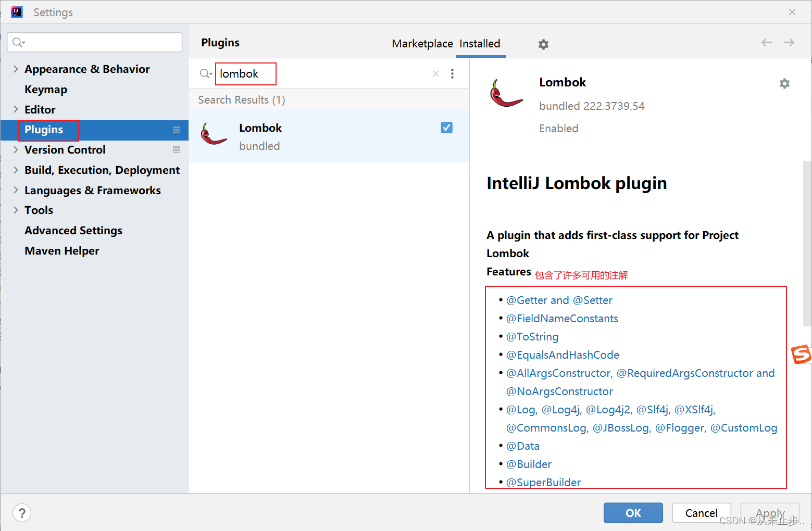
Task: Open the @EqualsAndHashCode link
Action: click(x=563, y=355)
